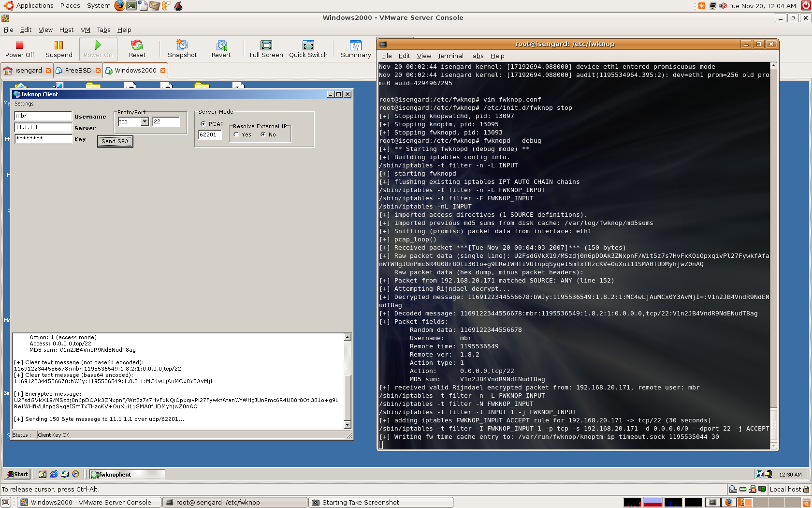Click the fwknoplient Windows taskbar button

(x=127, y=474)
